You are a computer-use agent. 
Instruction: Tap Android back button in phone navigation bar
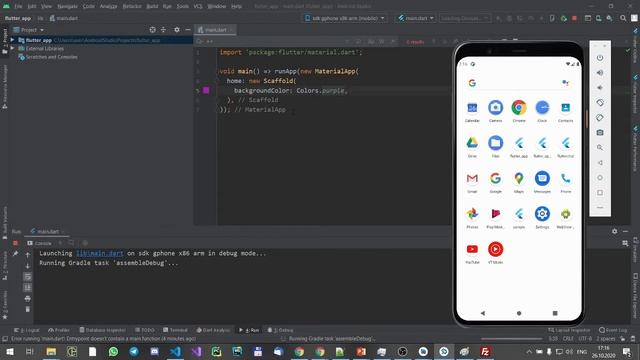[483, 313]
